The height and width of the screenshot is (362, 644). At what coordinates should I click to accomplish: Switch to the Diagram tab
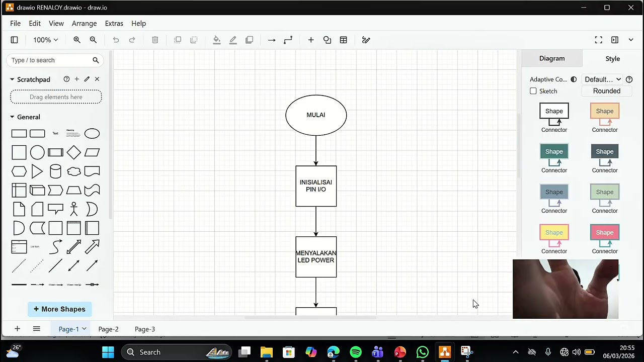[x=552, y=58]
